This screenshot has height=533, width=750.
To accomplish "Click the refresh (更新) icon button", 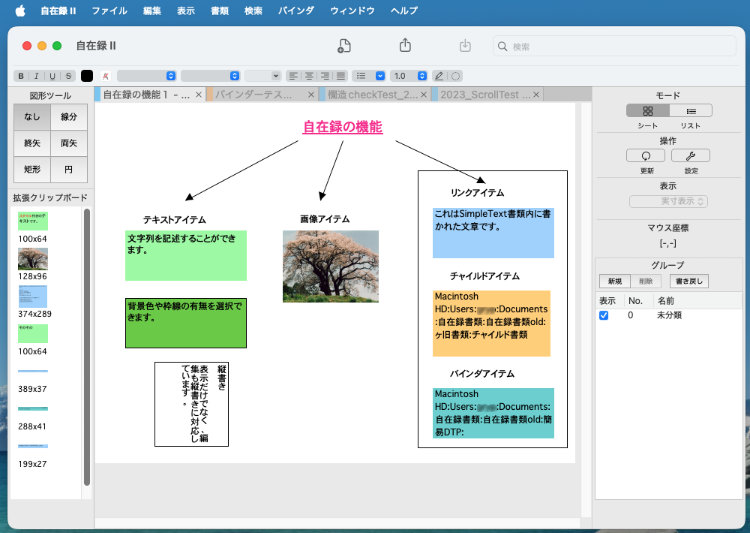I will click(645, 156).
